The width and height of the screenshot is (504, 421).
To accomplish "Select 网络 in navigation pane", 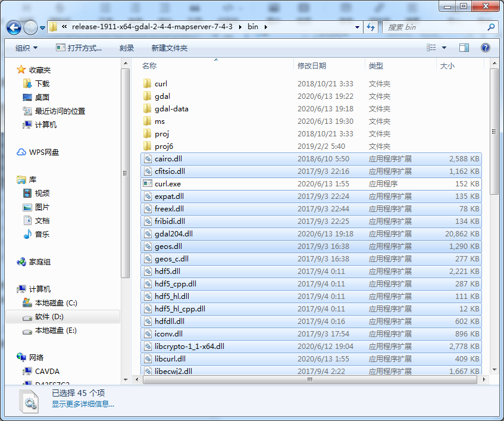I will click(x=30, y=357).
